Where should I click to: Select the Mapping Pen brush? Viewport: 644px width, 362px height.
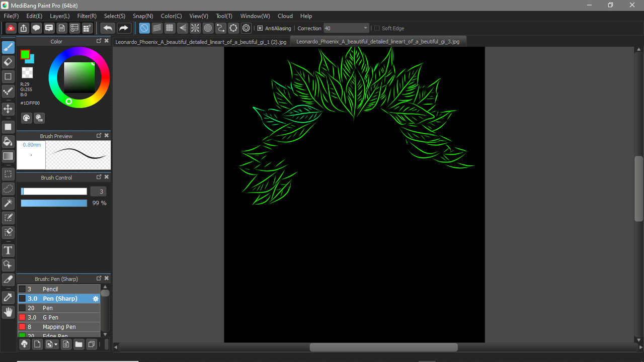coord(59,327)
